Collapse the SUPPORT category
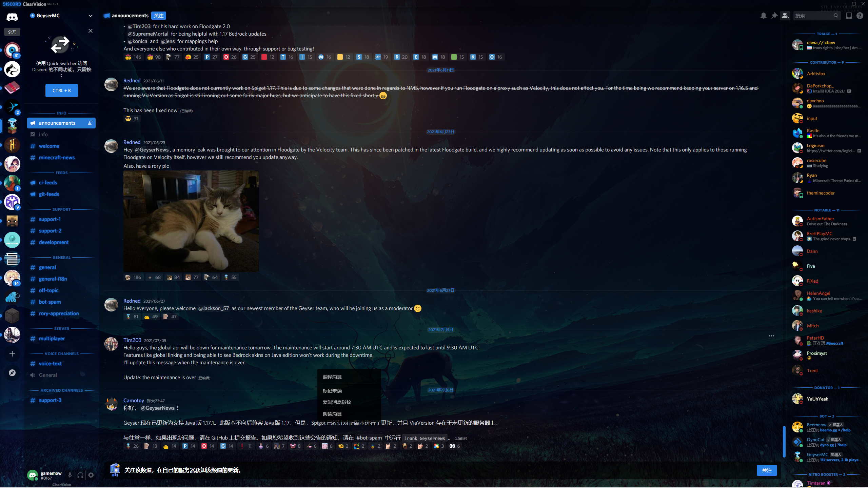Image resolution: width=868 pixels, height=488 pixels. (61, 209)
